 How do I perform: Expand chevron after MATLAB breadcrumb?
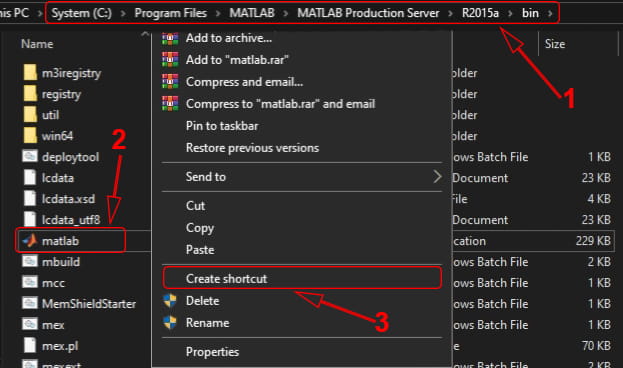tap(286, 14)
